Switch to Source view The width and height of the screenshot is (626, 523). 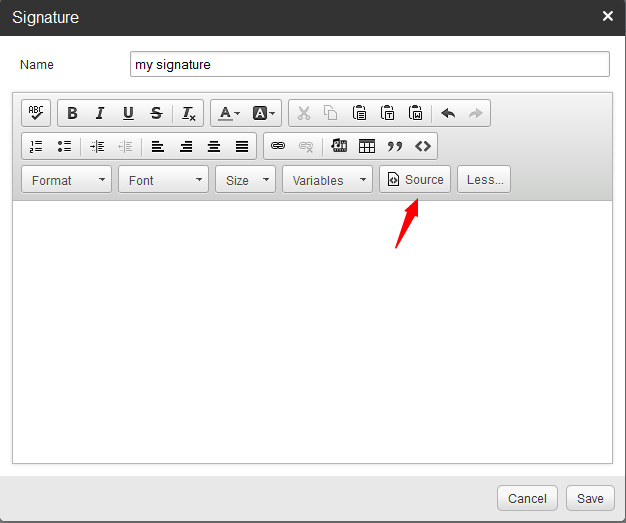(x=415, y=180)
